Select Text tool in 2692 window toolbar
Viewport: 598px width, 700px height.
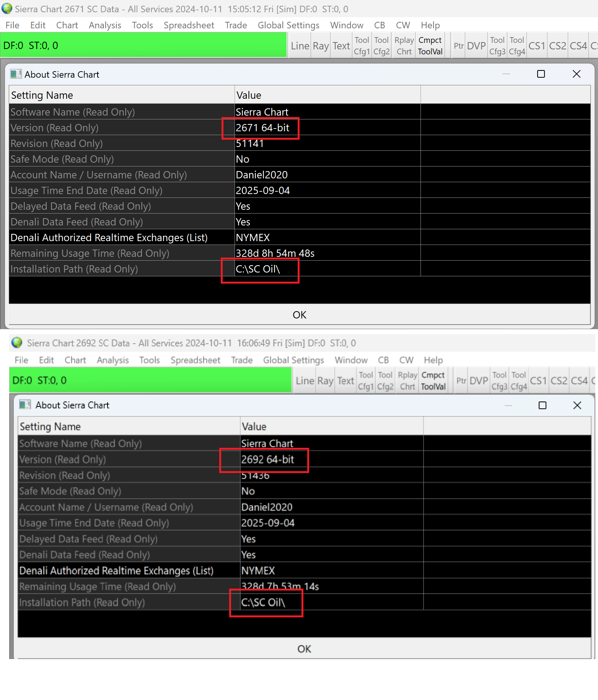[345, 381]
